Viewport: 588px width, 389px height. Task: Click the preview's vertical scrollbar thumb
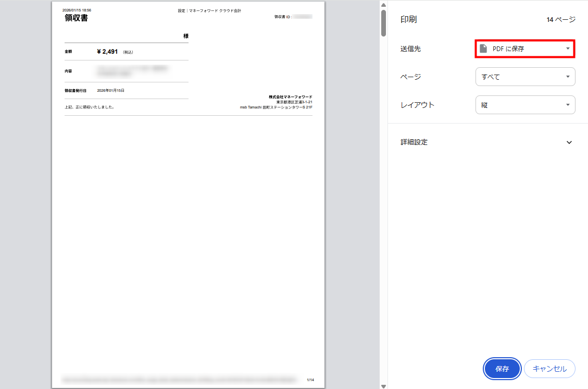383,23
